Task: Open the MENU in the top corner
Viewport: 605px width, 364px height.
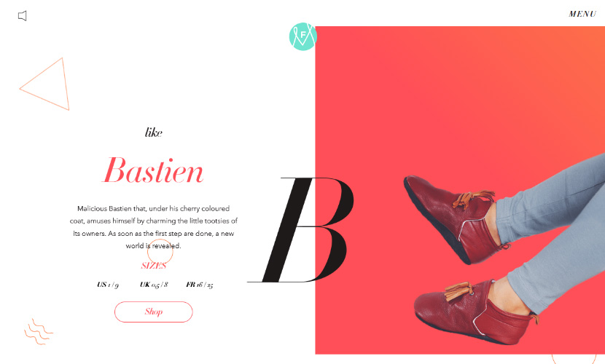Action: click(582, 15)
